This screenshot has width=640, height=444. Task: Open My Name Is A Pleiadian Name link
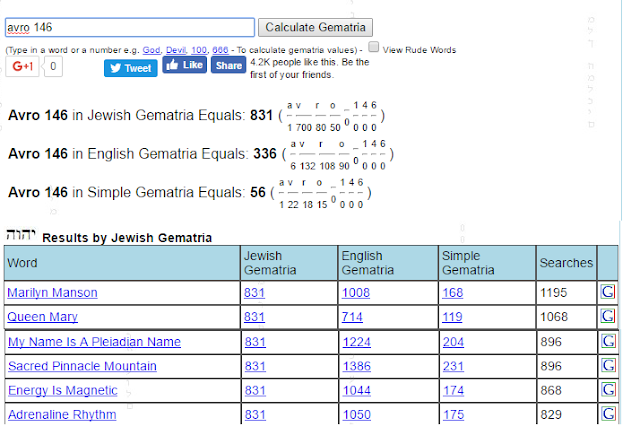click(94, 342)
